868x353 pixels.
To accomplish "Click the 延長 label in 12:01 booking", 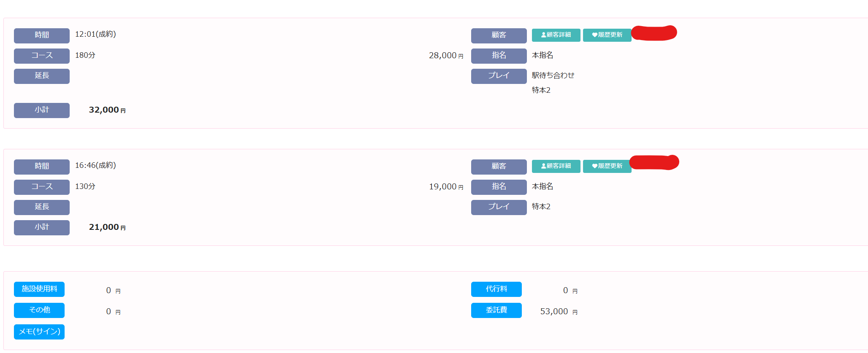I will click(42, 76).
